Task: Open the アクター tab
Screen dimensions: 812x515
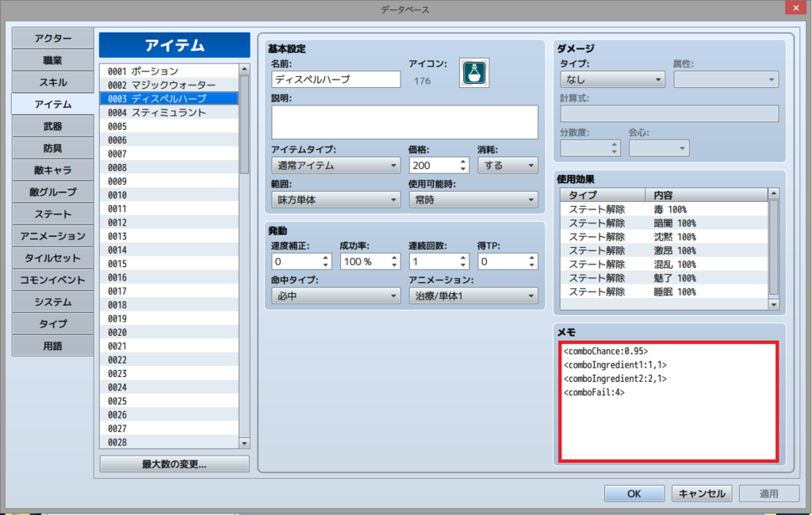Action: pyautogui.click(x=53, y=38)
